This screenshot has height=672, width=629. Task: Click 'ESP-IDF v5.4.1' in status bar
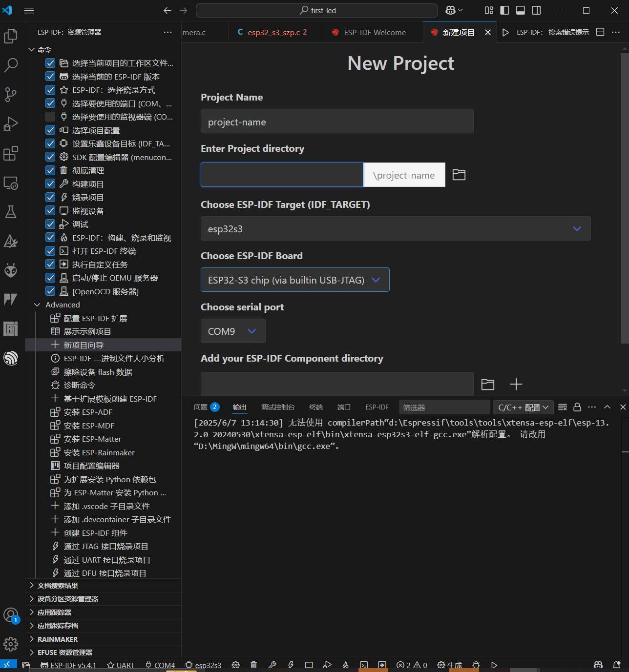pos(68,665)
